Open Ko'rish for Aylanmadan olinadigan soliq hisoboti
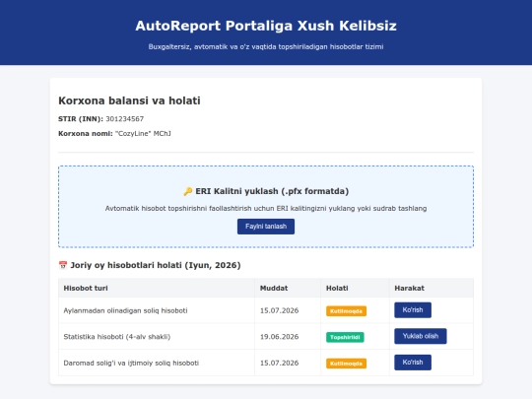The width and height of the screenshot is (532, 399). click(413, 310)
